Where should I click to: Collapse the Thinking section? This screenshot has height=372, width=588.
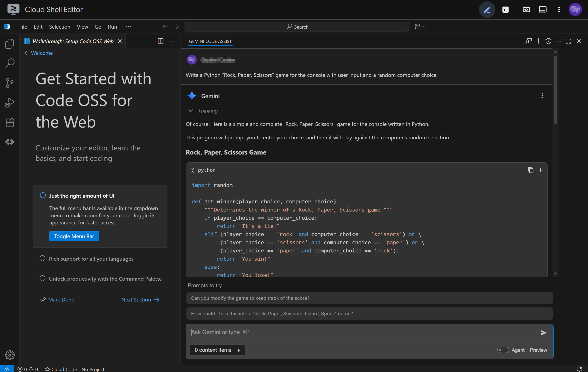[x=190, y=111]
